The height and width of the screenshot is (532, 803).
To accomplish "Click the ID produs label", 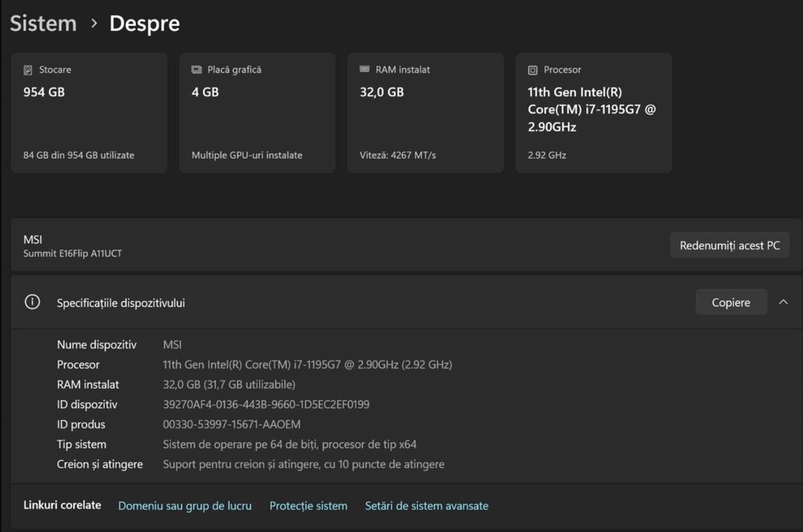I will pos(81,424).
